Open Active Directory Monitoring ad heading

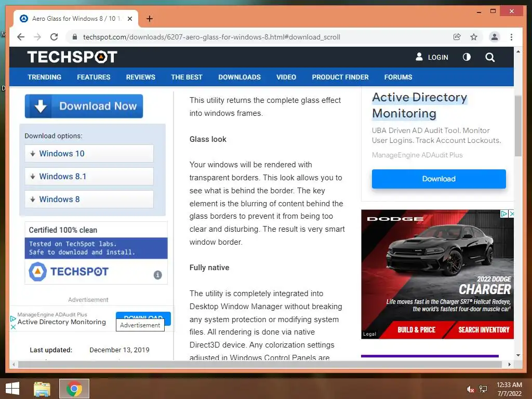coord(420,105)
